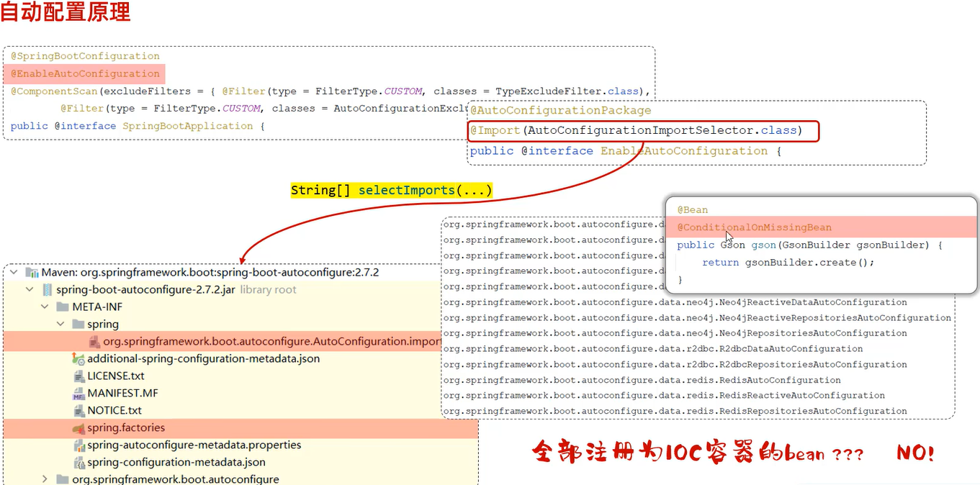The height and width of the screenshot is (485, 980).
Task: Click the Neo4jReactiveRepositoriesAutoConfiguration row
Action: point(697,318)
